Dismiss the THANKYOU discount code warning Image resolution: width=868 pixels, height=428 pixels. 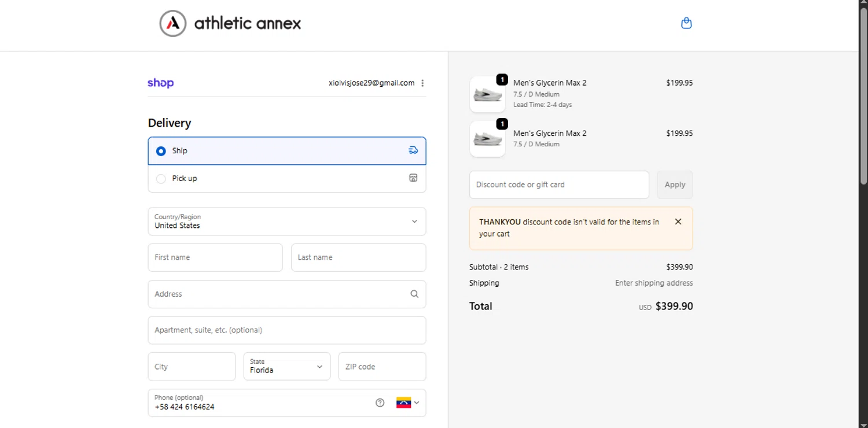678,222
